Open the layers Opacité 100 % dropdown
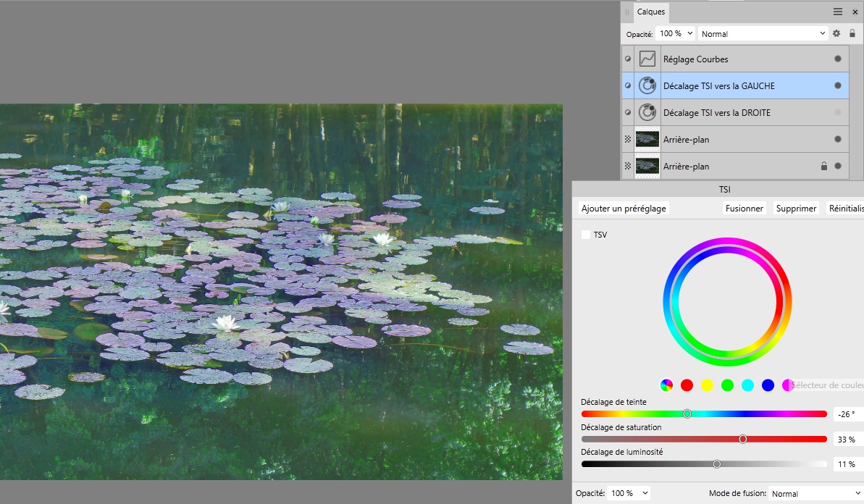The height and width of the screenshot is (504, 864). (x=676, y=33)
